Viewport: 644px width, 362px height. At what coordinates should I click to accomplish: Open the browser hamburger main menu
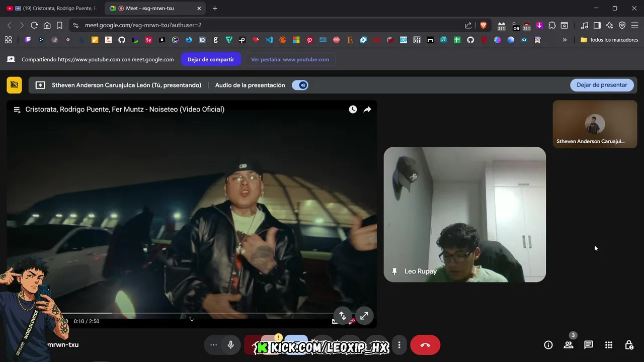click(635, 25)
